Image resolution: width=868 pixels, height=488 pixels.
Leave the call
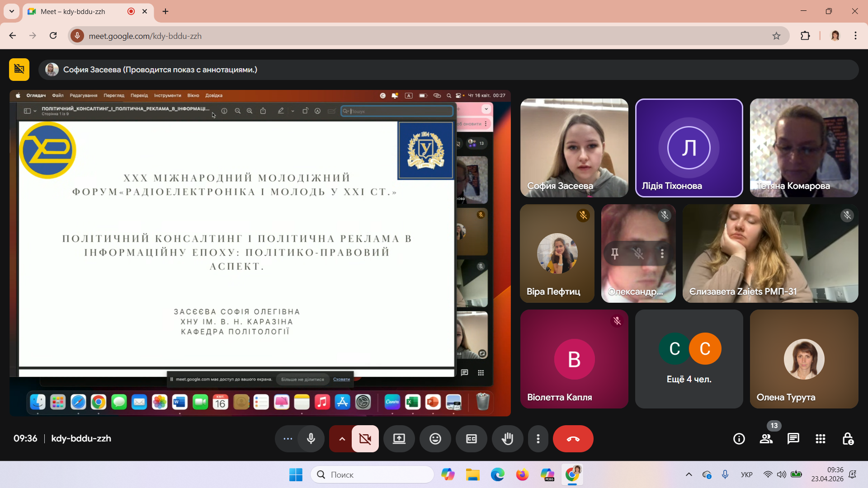click(x=573, y=439)
